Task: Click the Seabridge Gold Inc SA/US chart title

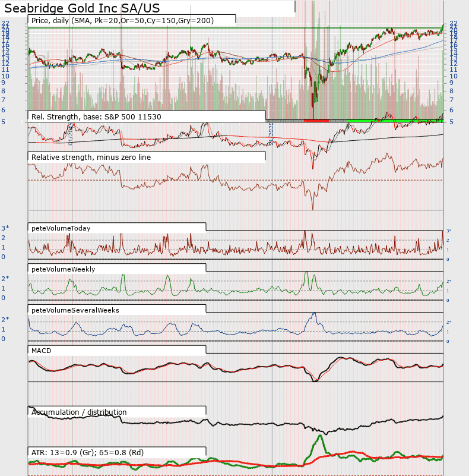Action: (x=82, y=8)
